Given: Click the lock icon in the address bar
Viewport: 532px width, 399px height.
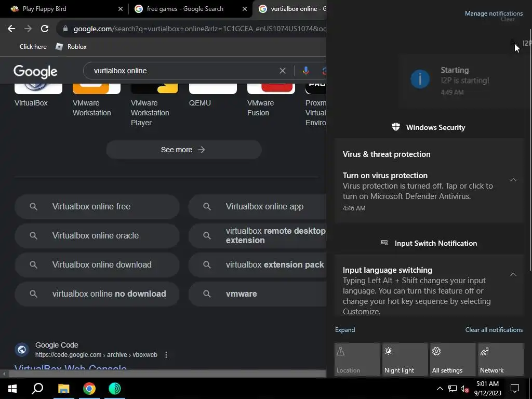Looking at the screenshot, I should [x=65, y=29].
